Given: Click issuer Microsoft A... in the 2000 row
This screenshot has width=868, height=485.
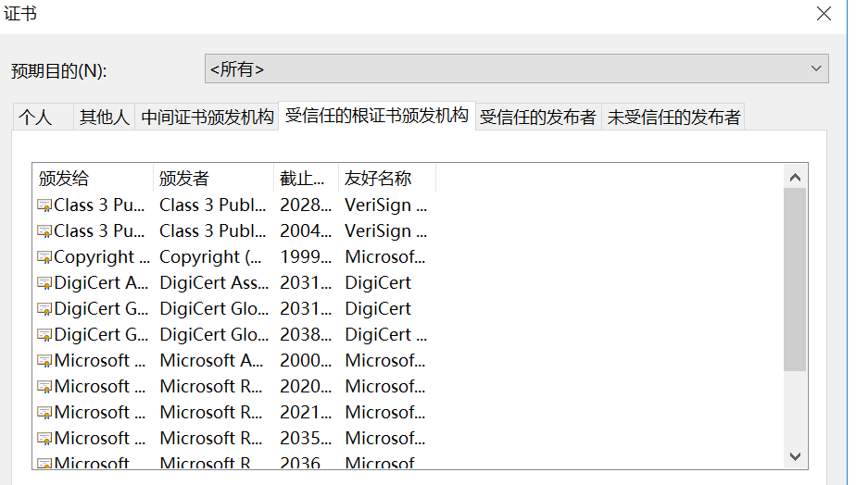Looking at the screenshot, I should (211, 361).
